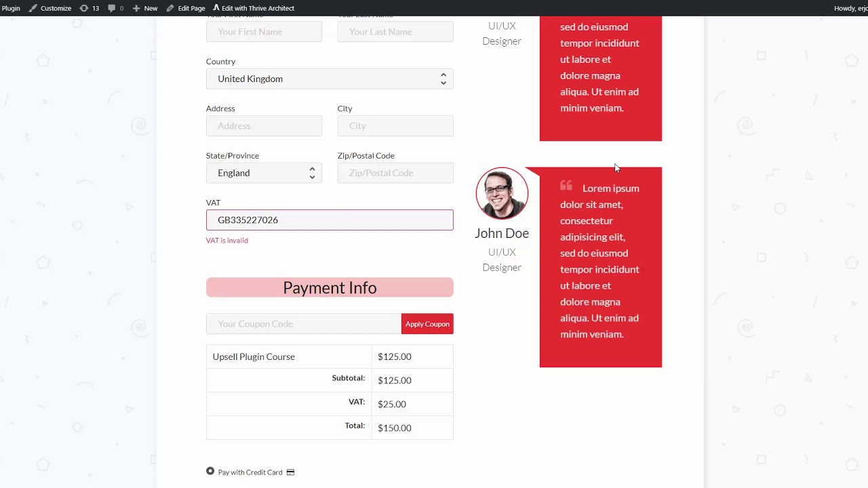
Task: Click the Payment Info heading
Action: pos(330,287)
